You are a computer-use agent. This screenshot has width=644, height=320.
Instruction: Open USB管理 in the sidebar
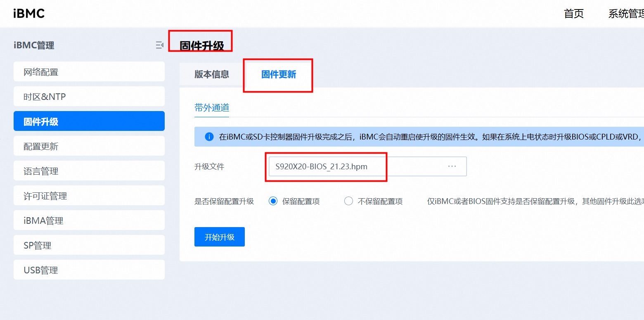point(89,270)
